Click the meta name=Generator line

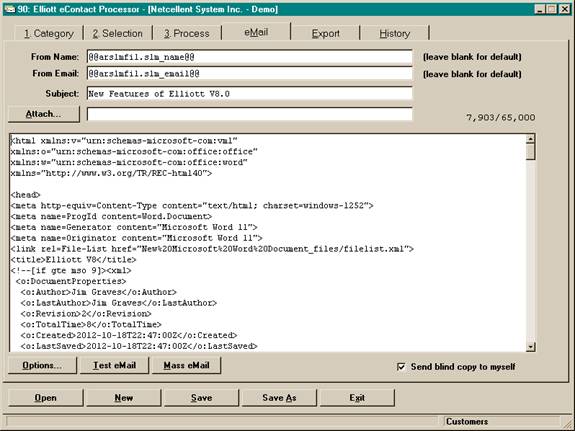pyautogui.click(x=134, y=227)
